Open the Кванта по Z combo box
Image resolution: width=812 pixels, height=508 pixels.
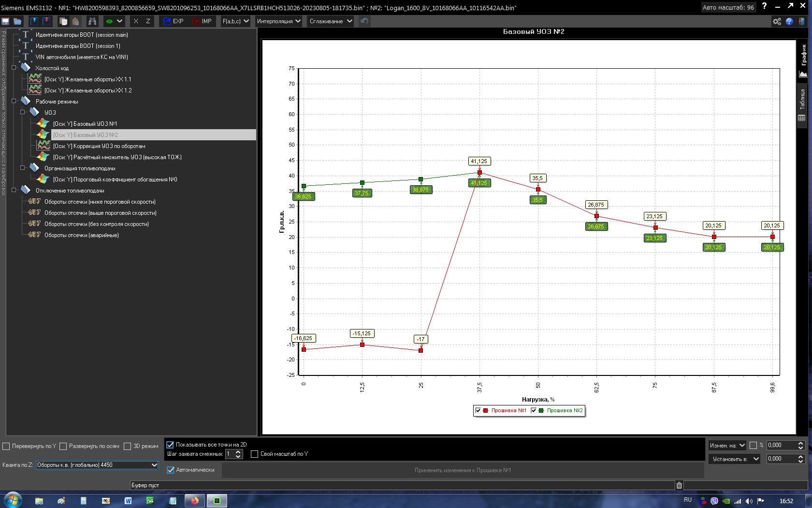98,465
